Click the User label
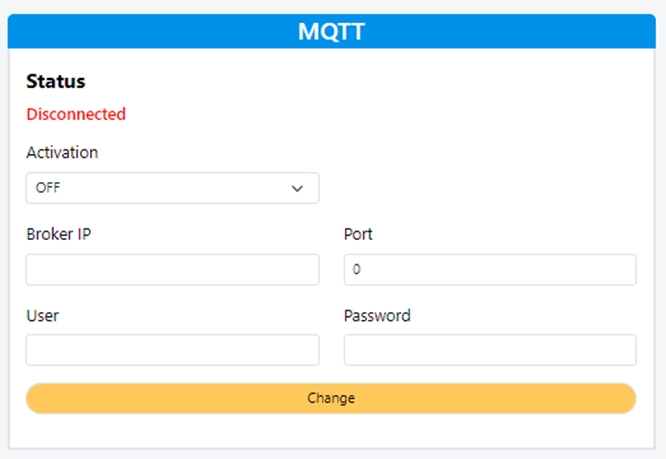The width and height of the screenshot is (666, 459). (x=42, y=315)
